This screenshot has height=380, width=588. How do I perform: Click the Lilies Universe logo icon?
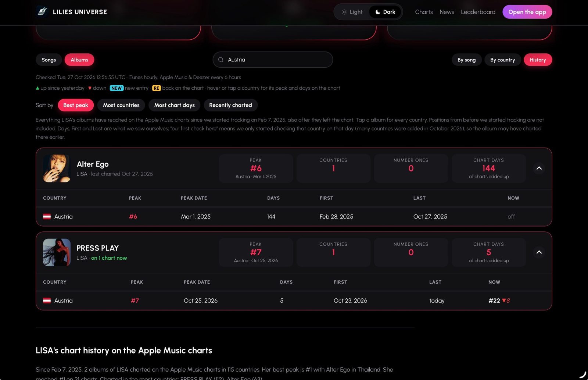tap(42, 12)
